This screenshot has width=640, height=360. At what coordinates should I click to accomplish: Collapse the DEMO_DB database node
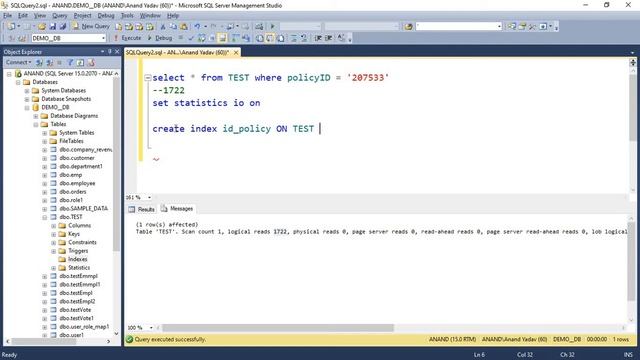27,108
